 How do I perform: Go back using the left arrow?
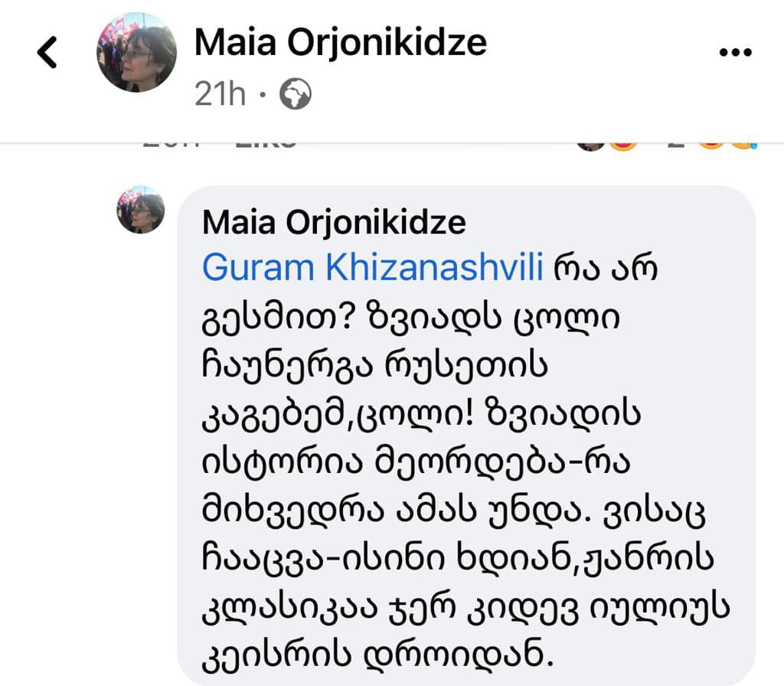[47, 52]
